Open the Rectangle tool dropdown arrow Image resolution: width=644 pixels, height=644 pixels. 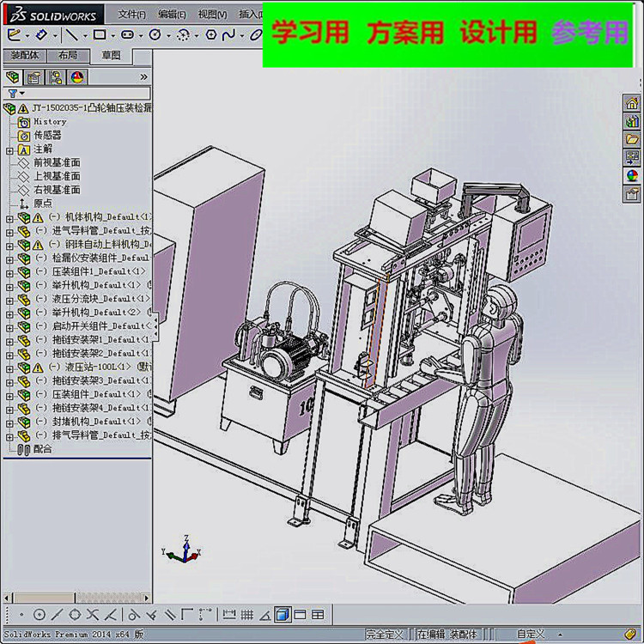click(x=112, y=36)
